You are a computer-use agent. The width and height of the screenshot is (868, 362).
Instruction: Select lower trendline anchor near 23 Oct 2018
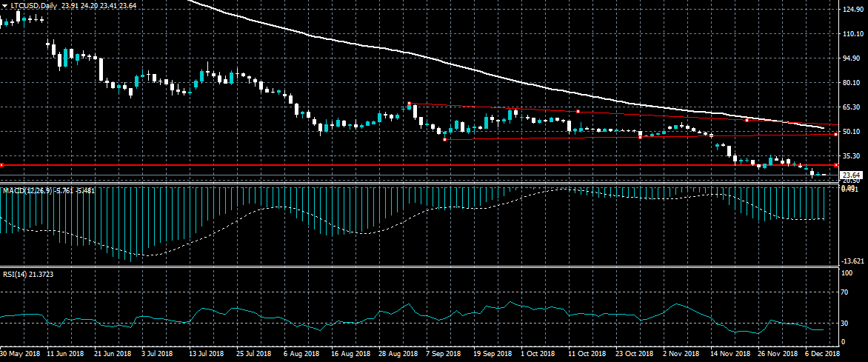coord(640,137)
